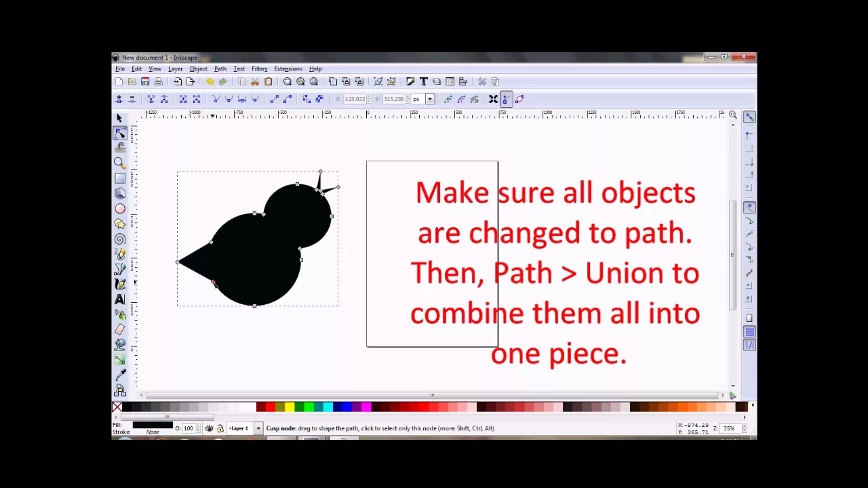Select the Rectangle tool
Image resolution: width=868 pixels, height=488 pixels.
[x=120, y=178]
